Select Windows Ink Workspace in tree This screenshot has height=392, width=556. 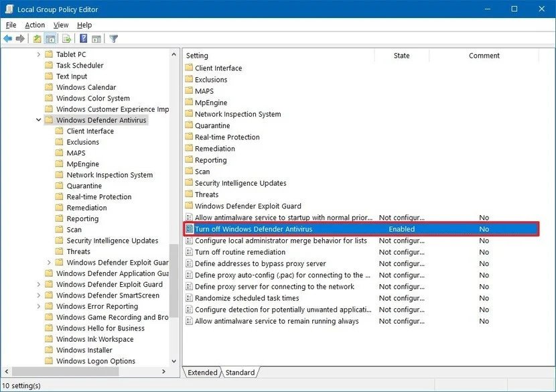pos(94,339)
